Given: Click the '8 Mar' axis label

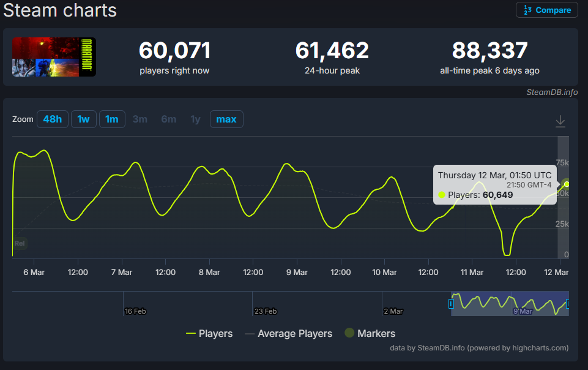Looking at the screenshot, I should pos(209,273).
